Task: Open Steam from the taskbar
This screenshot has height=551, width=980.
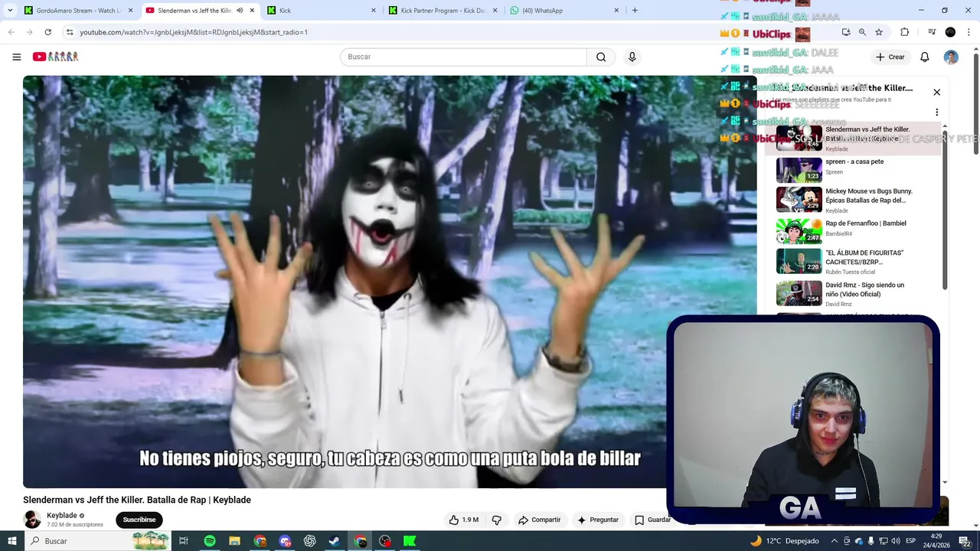Action: pyautogui.click(x=335, y=541)
